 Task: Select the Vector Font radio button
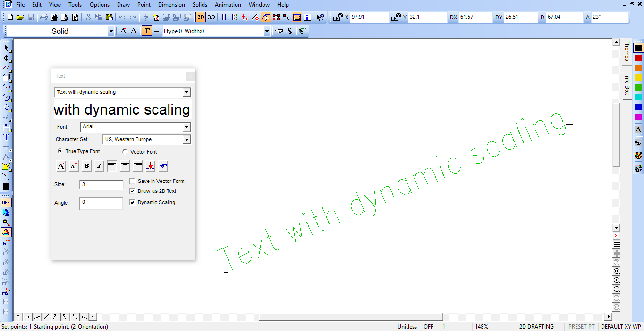(x=125, y=152)
